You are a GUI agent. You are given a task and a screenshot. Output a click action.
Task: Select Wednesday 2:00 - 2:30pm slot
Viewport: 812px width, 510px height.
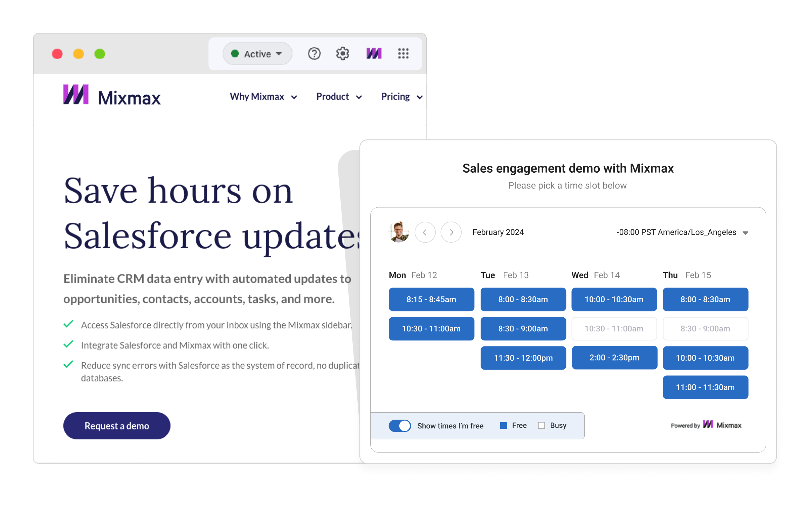614,357
